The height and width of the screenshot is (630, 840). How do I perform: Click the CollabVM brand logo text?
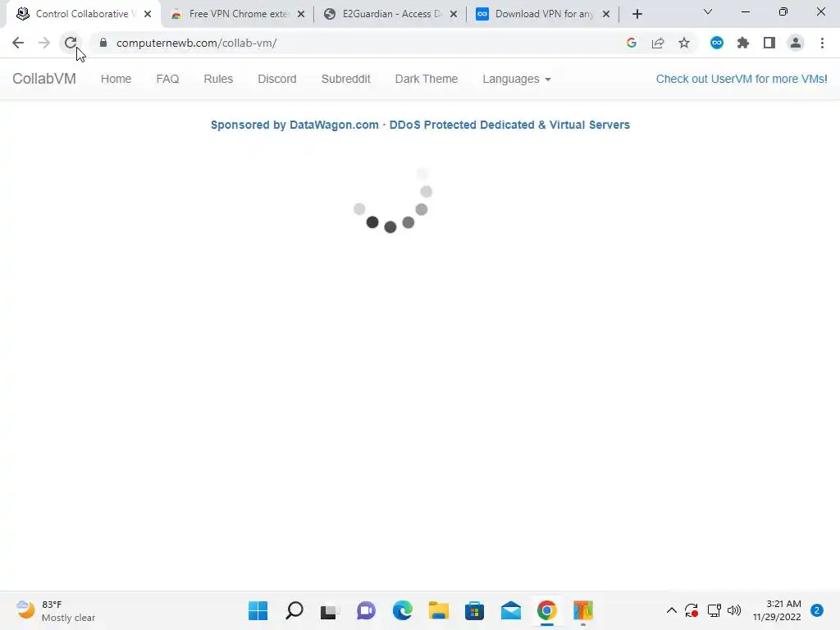click(44, 79)
